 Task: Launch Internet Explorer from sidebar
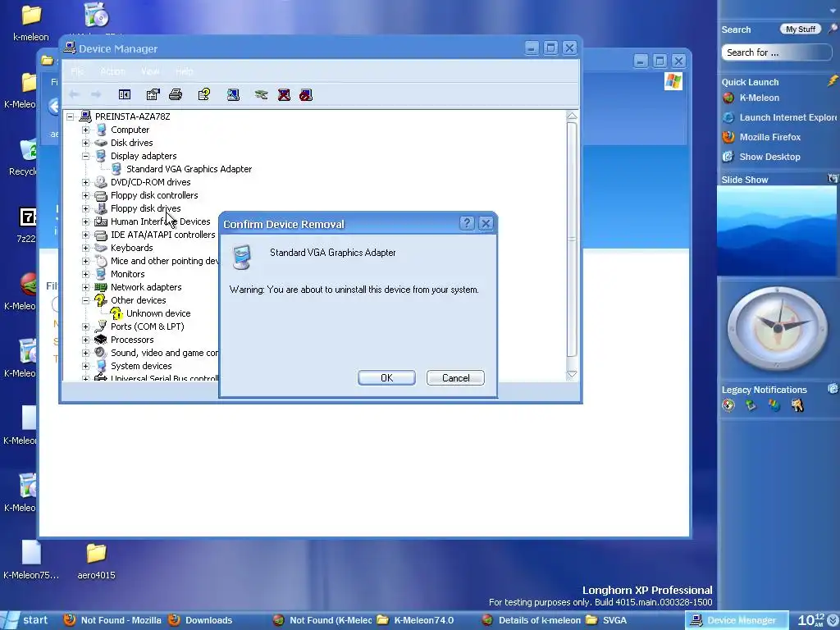click(779, 117)
